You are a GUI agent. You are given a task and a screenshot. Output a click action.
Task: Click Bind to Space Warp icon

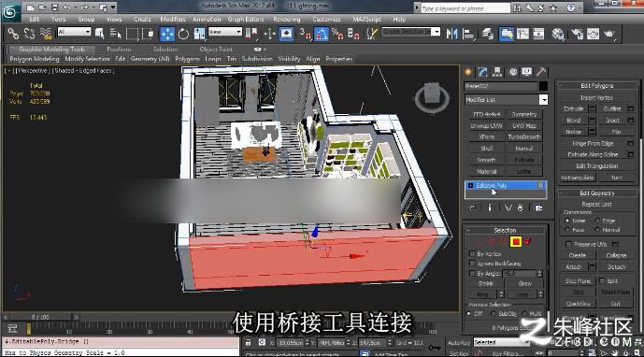point(46,34)
